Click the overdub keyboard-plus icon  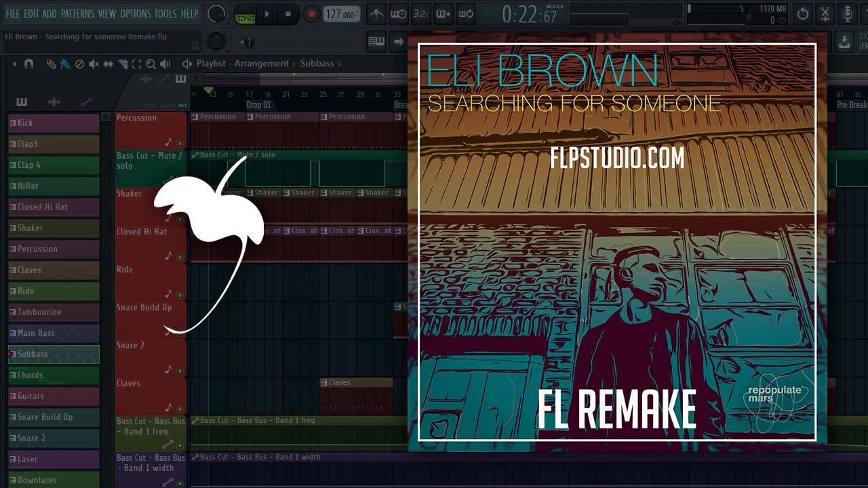(443, 14)
